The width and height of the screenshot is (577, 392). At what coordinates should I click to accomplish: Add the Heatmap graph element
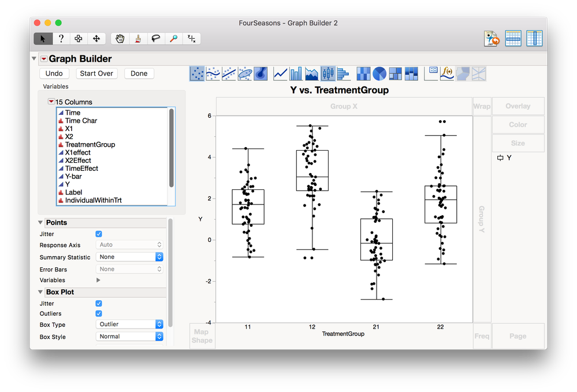363,73
